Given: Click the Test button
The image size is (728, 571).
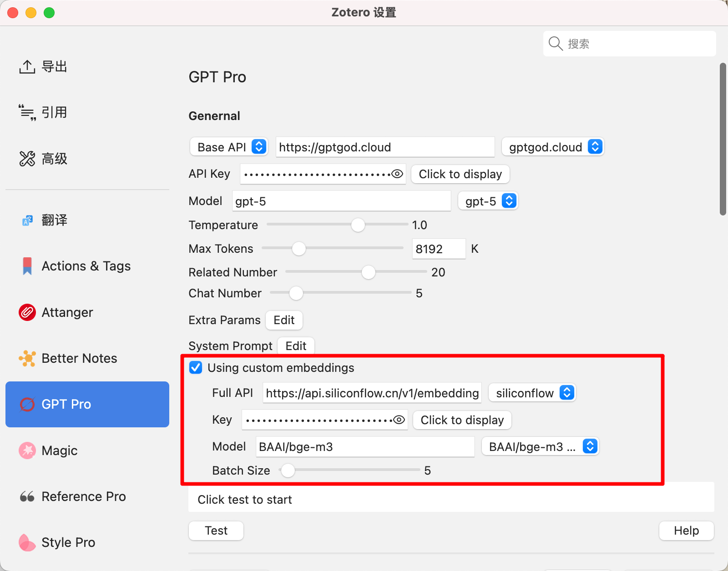Looking at the screenshot, I should click(x=216, y=531).
